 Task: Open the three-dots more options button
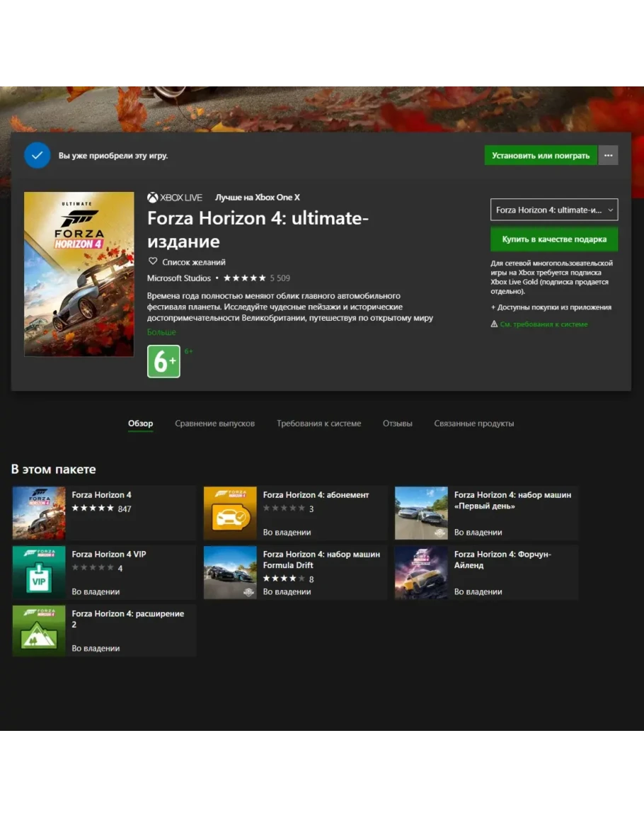point(608,156)
